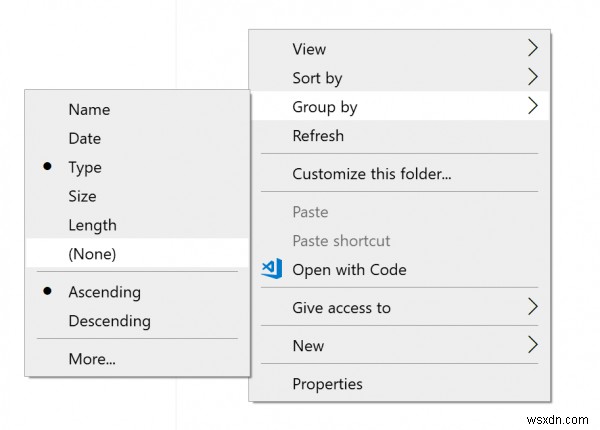This screenshot has width=600, height=430.
Task: Expand the Group by submenu arrow
Action: point(533,106)
